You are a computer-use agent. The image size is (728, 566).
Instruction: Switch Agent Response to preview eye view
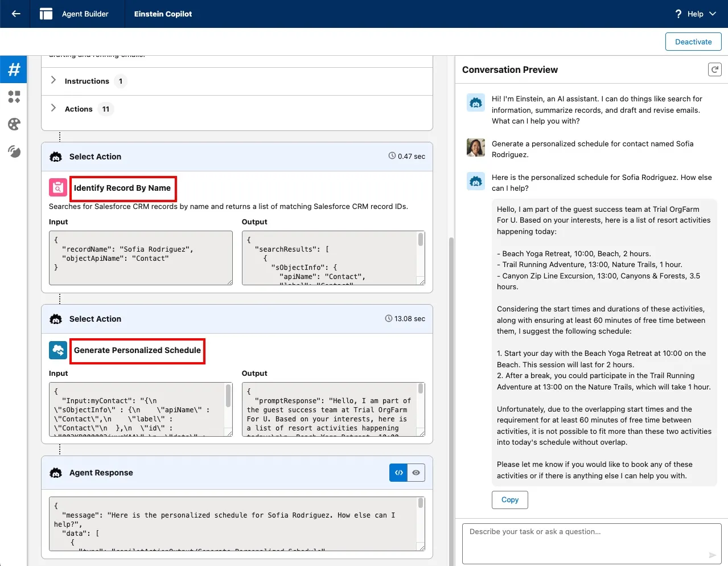pos(416,473)
